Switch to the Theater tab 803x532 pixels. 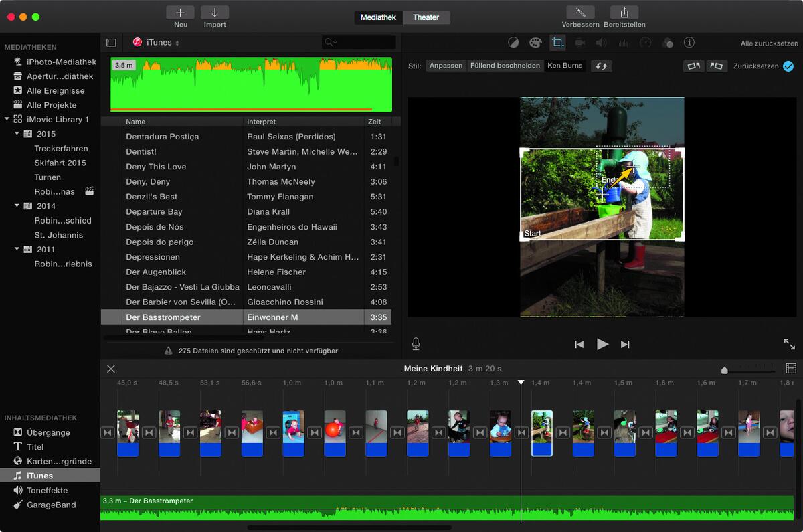click(426, 17)
